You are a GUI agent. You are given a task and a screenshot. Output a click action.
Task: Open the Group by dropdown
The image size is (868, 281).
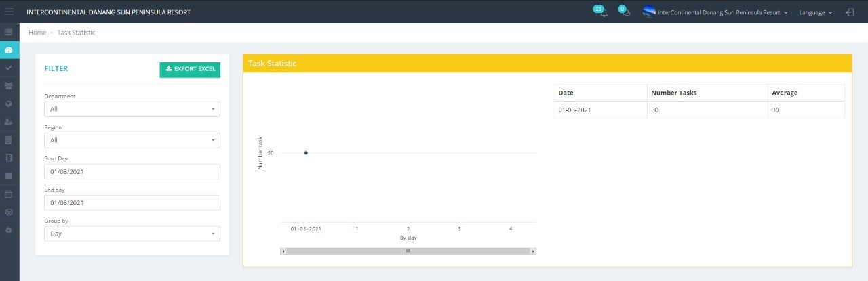132,234
